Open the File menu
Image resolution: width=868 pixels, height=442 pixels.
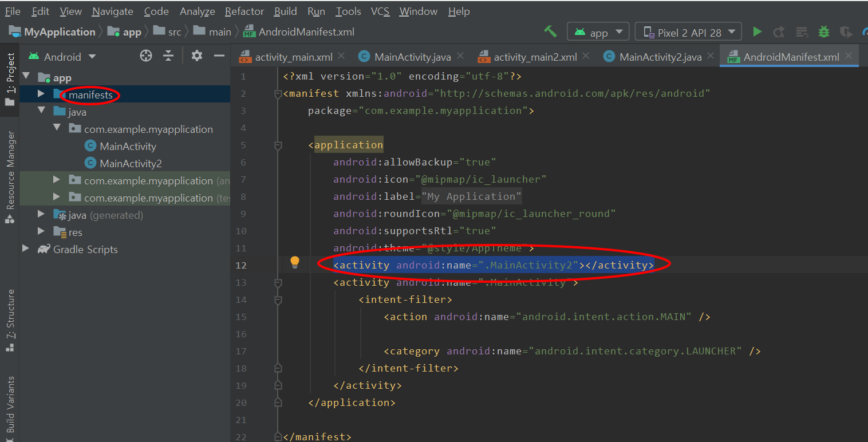click(x=12, y=11)
